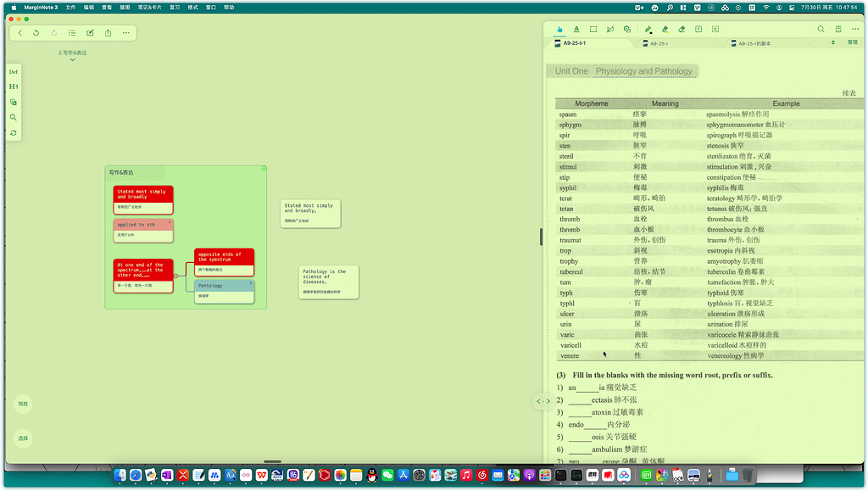Screen dimensions: 868x491
Task: Select the red "opposite ends of the spectrum" card
Action: 224,257
